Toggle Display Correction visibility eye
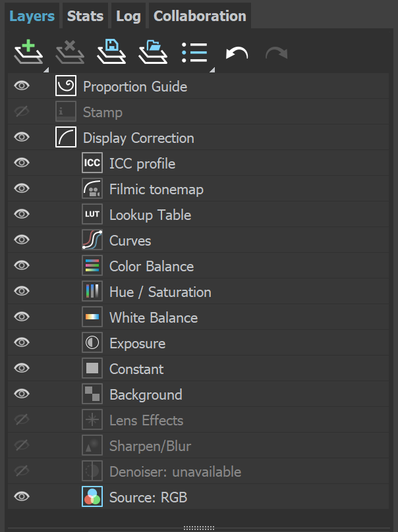This screenshot has width=398, height=532. point(22,137)
